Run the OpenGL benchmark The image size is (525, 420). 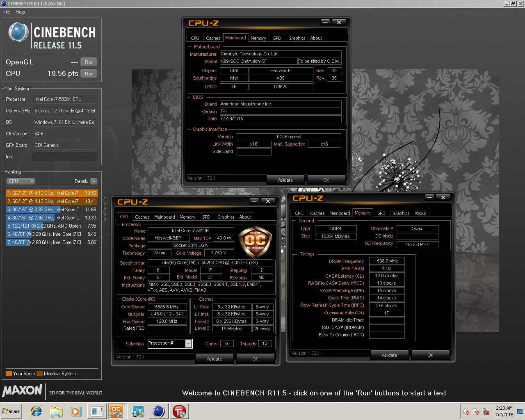89,62
